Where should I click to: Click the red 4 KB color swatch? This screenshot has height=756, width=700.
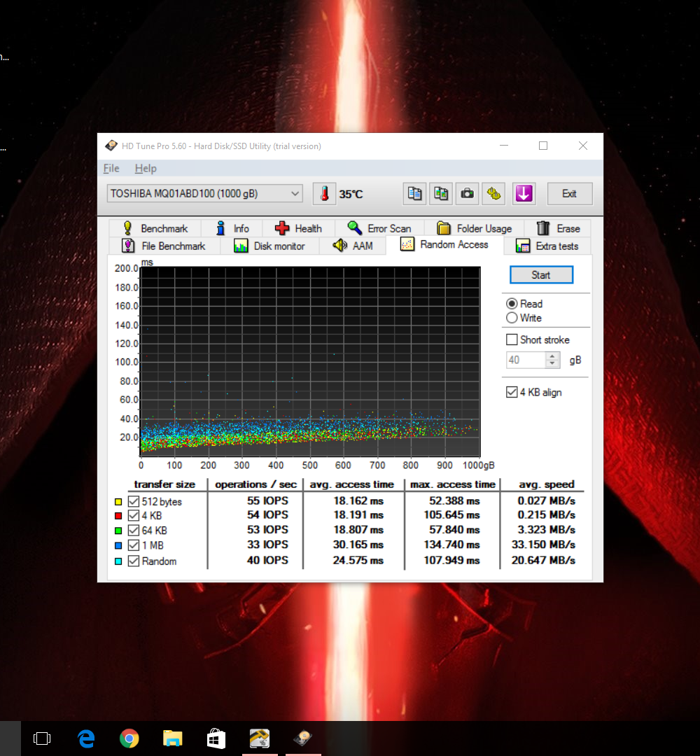[x=118, y=515]
